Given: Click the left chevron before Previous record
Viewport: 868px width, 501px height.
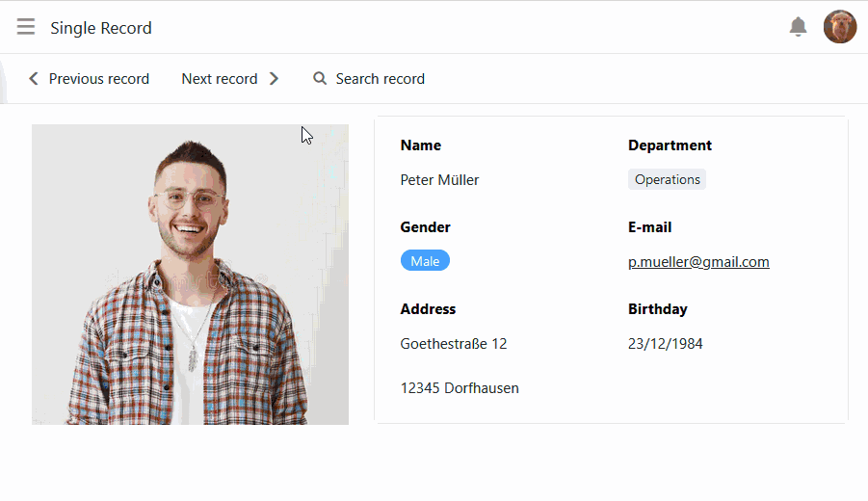Looking at the screenshot, I should coord(34,79).
